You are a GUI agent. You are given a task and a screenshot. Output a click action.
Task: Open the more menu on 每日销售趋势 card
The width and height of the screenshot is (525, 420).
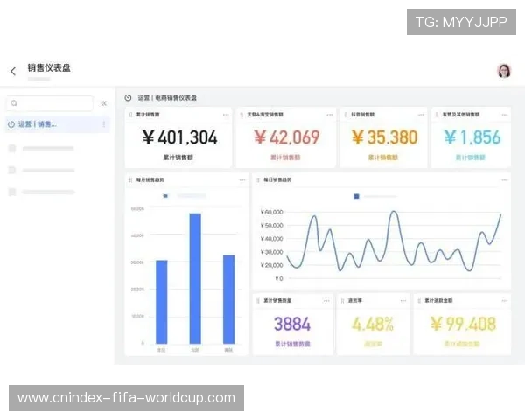[x=505, y=180]
